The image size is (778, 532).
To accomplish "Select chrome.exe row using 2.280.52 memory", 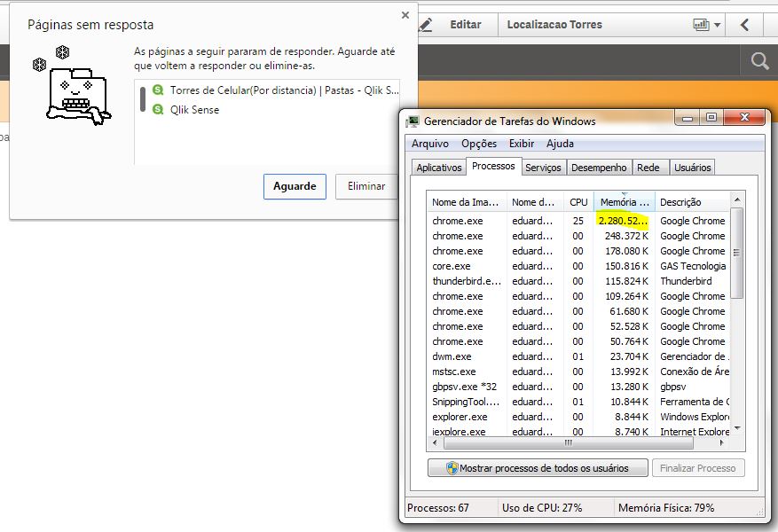I will click(x=578, y=221).
